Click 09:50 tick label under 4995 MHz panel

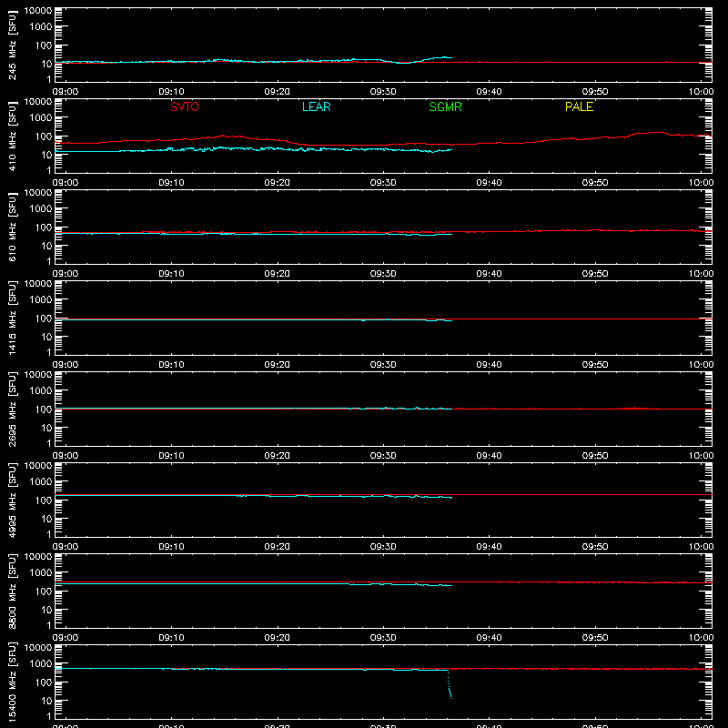[595, 547]
